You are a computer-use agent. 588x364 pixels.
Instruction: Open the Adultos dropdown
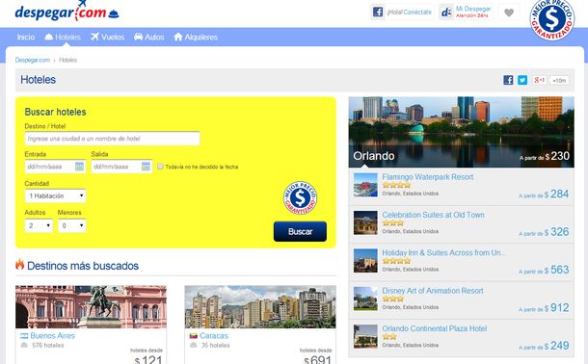tap(39, 225)
